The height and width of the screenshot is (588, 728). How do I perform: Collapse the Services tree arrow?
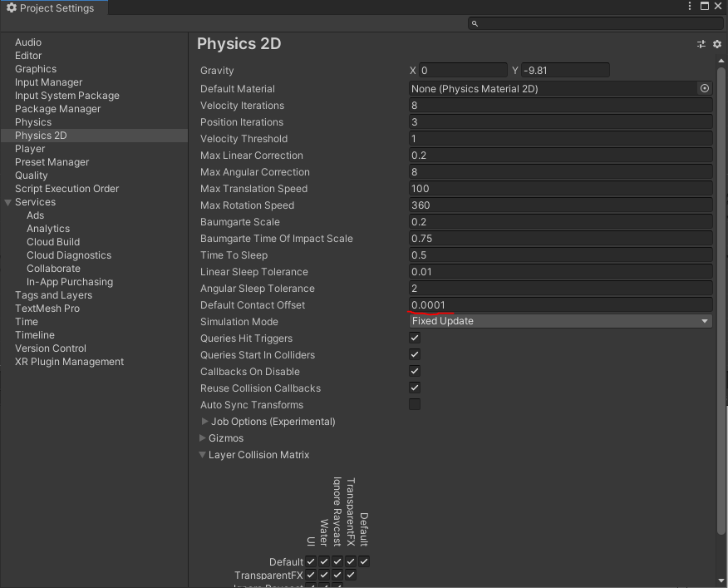point(7,202)
